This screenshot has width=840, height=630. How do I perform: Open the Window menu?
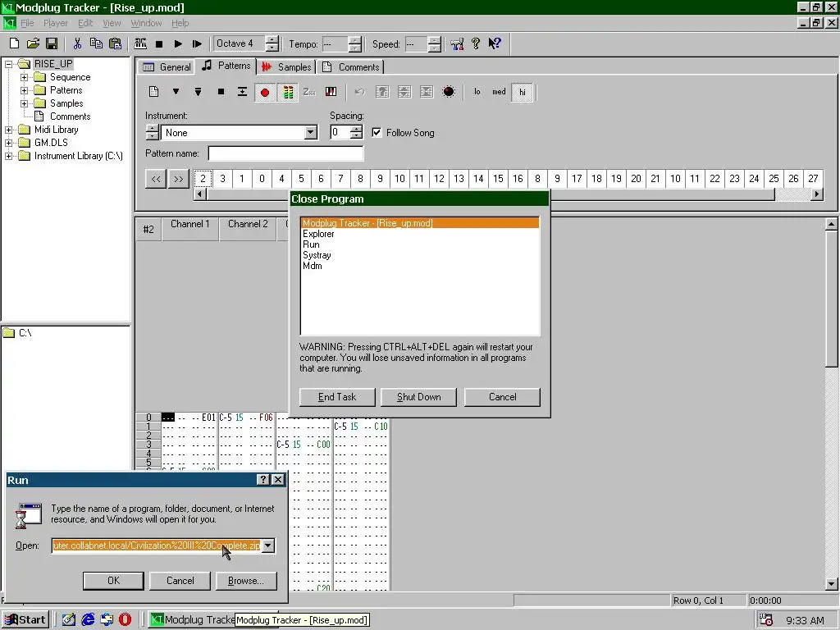tap(146, 23)
